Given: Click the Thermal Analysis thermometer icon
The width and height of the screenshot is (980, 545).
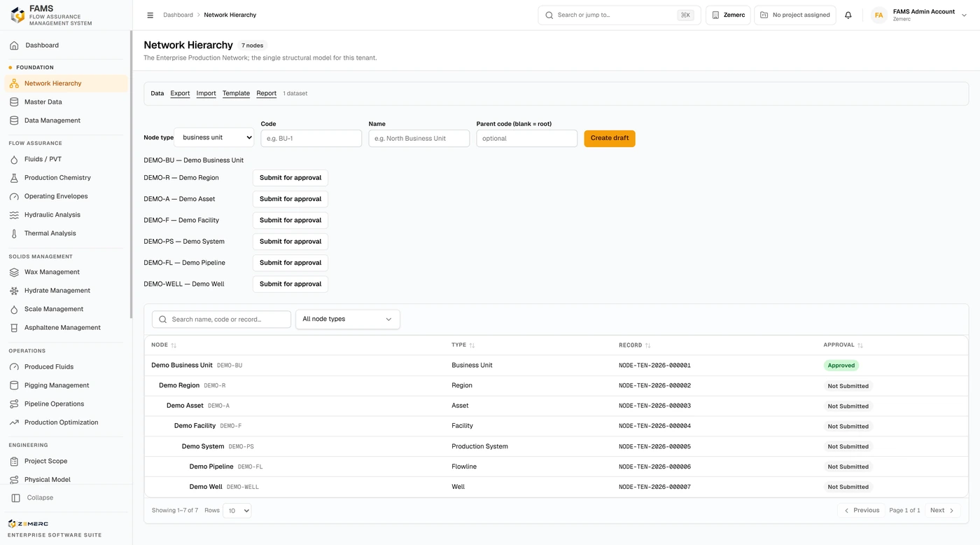Looking at the screenshot, I should pyautogui.click(x=14, y=234).
